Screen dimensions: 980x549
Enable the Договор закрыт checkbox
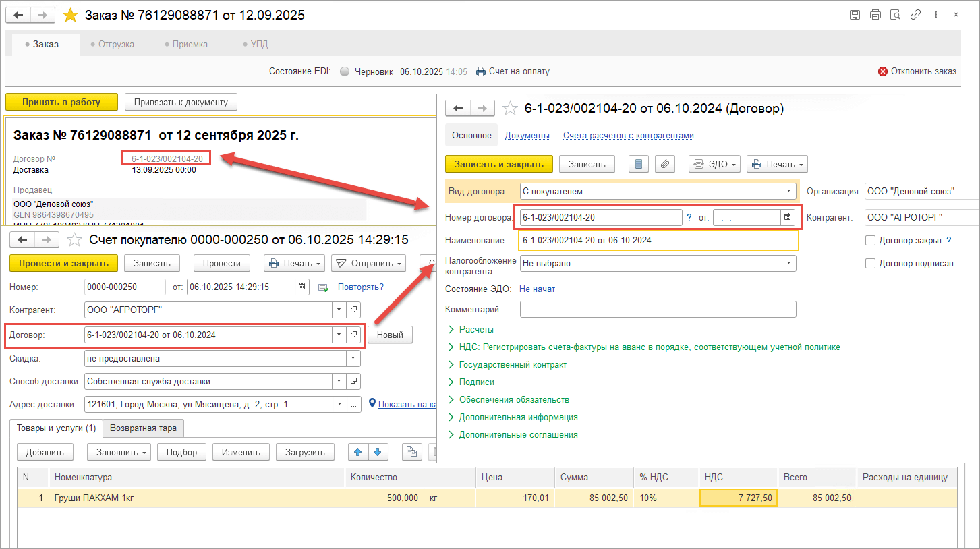(870, 240)
